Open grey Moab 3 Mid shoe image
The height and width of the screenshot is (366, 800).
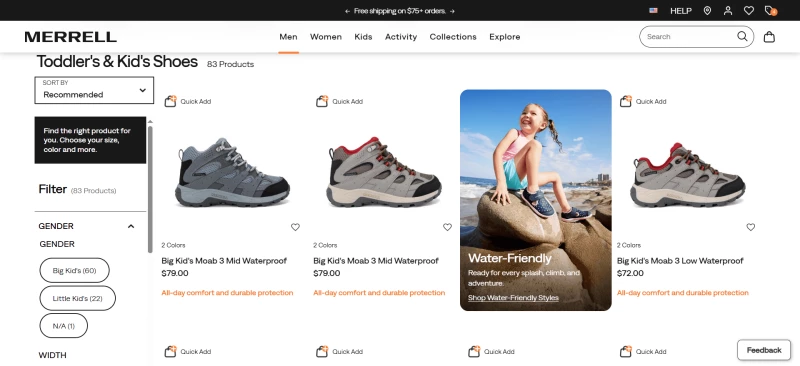[x=234, y=172]
